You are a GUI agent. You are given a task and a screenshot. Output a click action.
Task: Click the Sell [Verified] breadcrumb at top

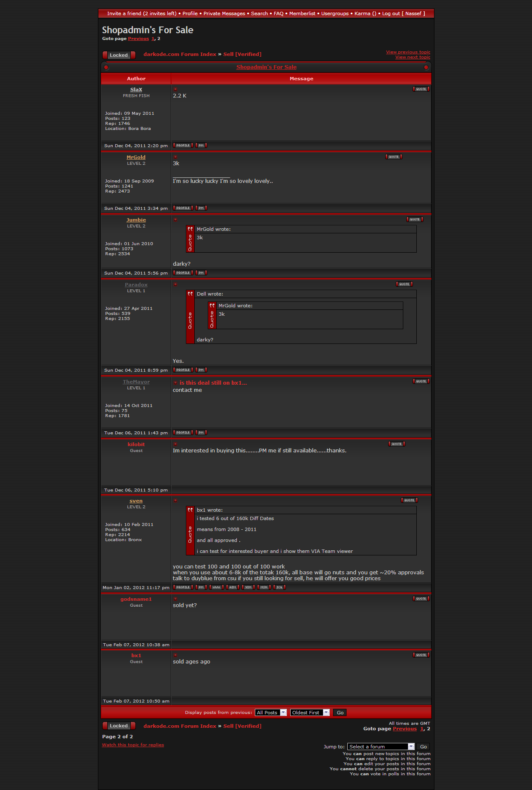pos(242,54)
